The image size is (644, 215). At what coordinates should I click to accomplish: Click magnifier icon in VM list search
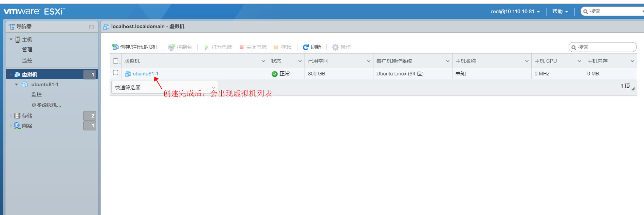point(574,47)
